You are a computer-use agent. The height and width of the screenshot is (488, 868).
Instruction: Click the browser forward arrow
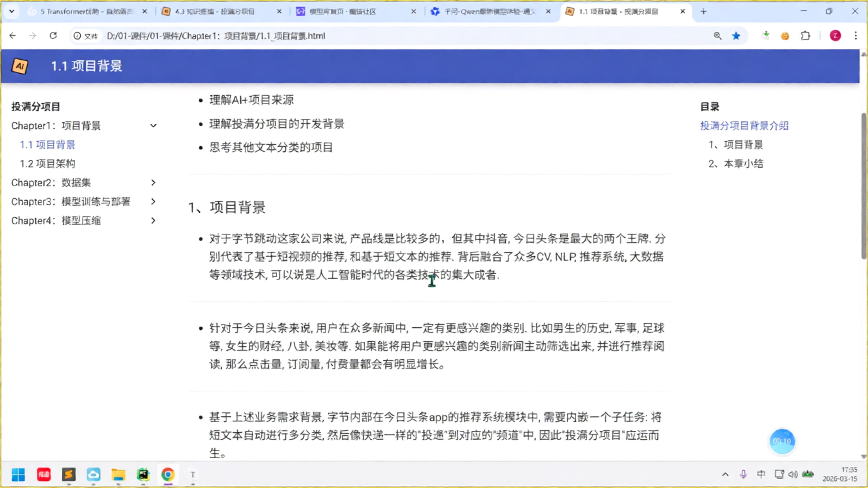(33, 36)
